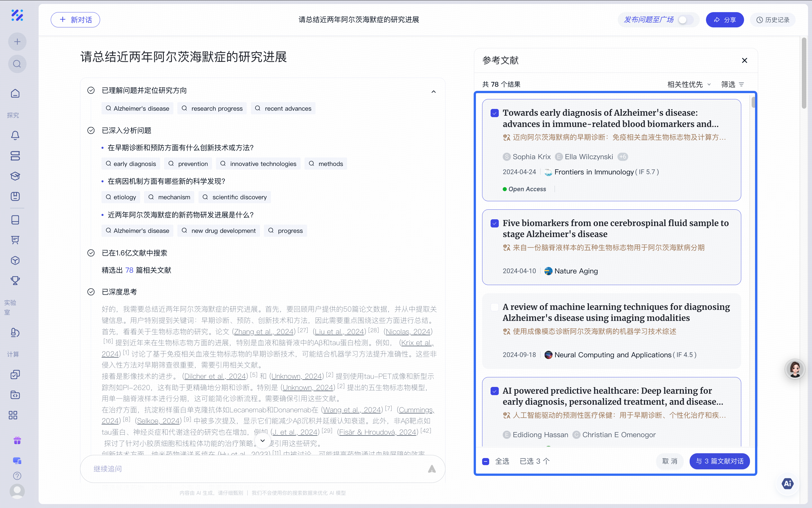The image size is (812, 508).
Task: Open the stacked database icon in the sidebar
Action: [15, 156]
